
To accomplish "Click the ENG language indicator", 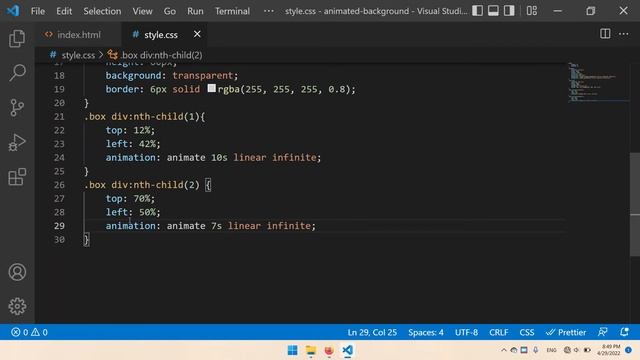I will (x=551, y=350).
